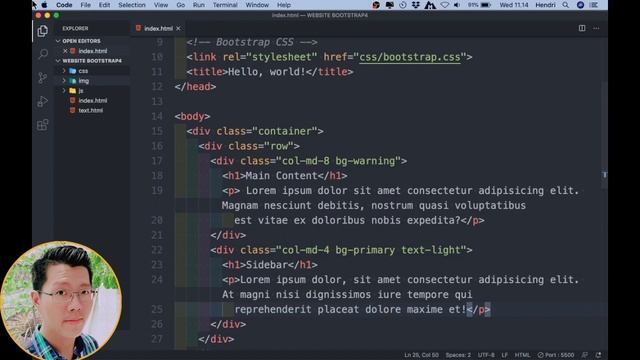Follow the css/bootstrap.css link
The image size is (640, 360).
point(409,57)
